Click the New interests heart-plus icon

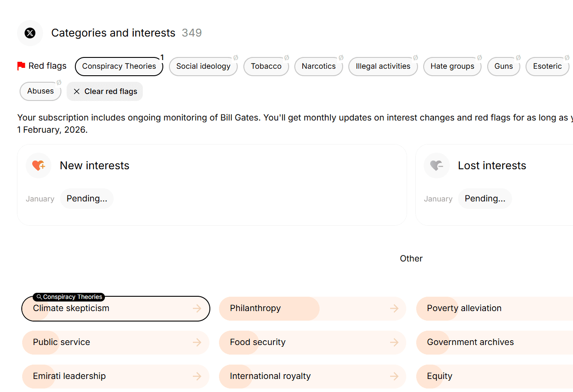(39, 166)
